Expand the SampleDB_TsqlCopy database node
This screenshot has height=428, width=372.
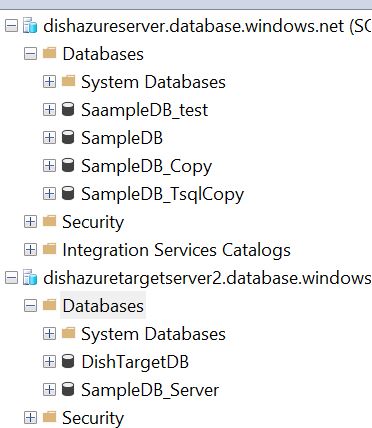(x=49, y=194)
